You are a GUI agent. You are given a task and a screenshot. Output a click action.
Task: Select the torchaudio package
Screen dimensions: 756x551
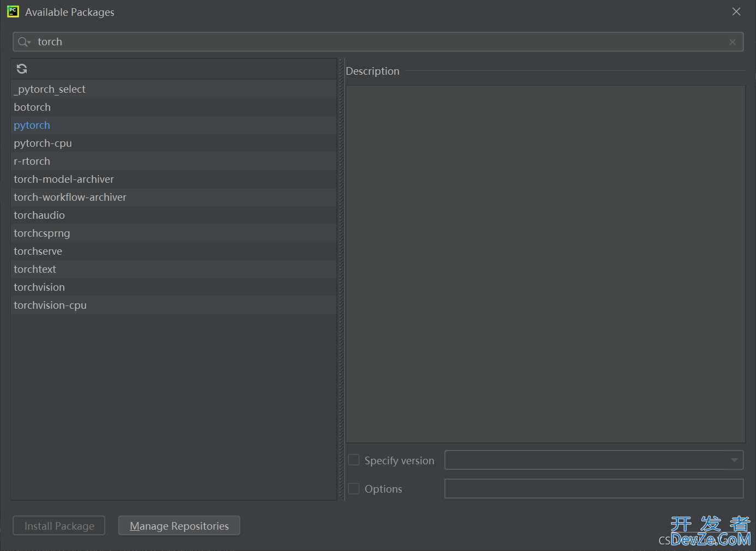[x=173, y=215]
